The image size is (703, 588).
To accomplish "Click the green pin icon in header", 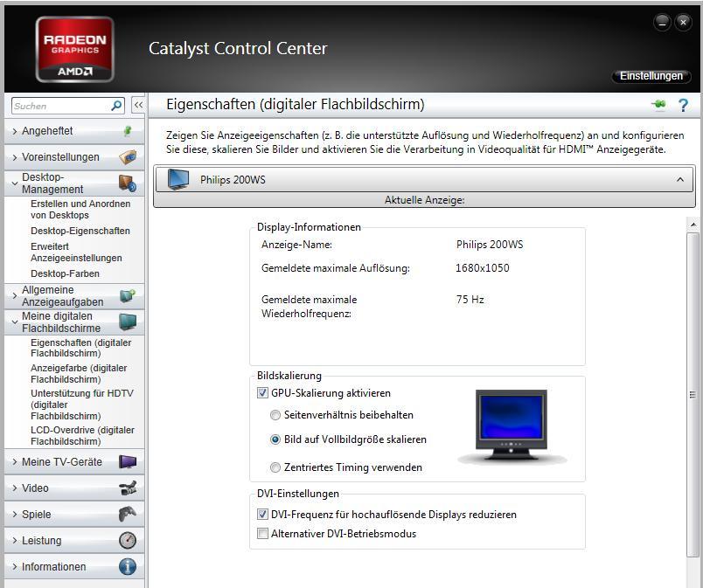I will point(658,105).
